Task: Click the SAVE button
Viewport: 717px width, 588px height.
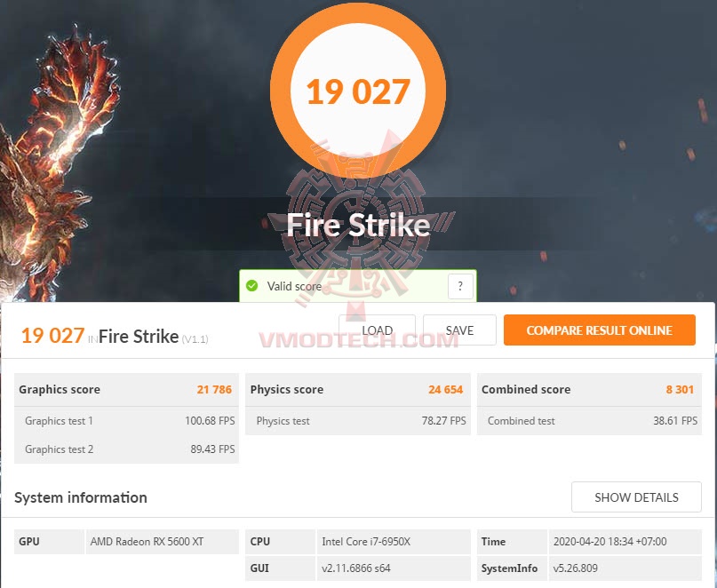Action: 459,330
